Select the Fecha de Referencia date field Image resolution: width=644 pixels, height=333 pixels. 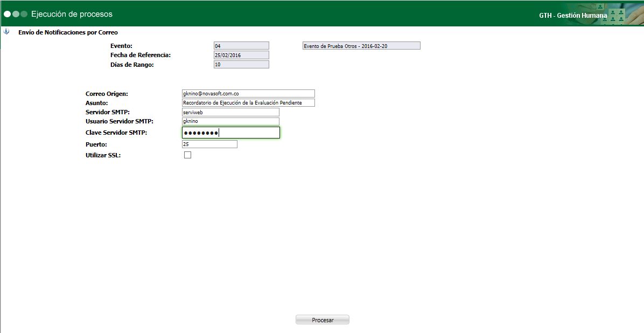(x=241, y=55)
